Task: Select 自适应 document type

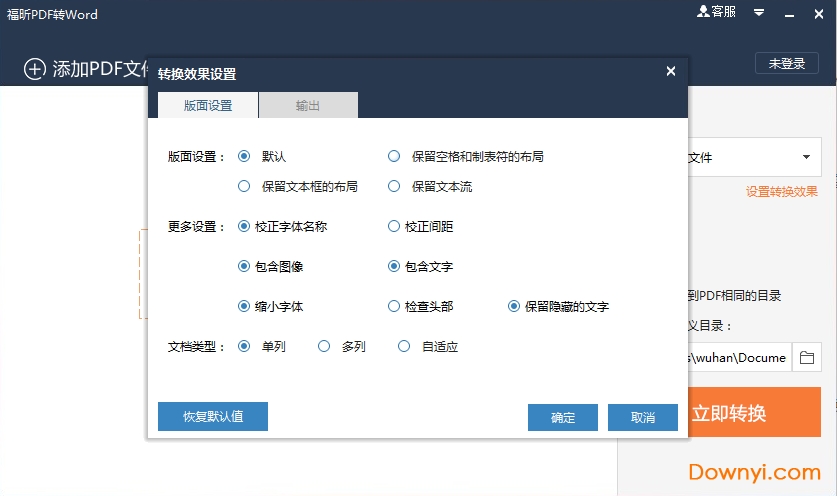Action: coord(404,346)
